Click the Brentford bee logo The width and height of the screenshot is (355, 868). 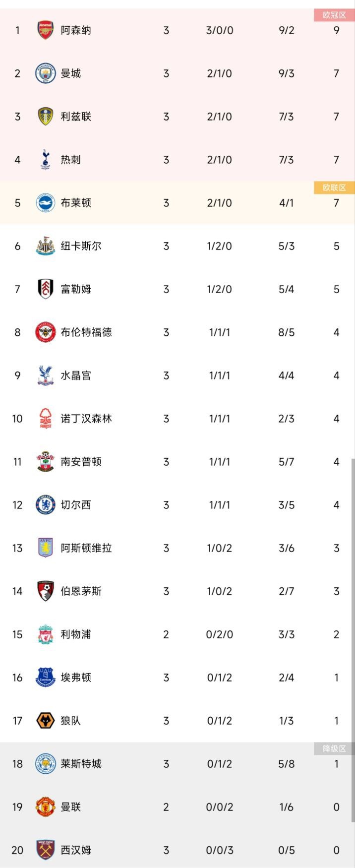(x=46, y=332)
